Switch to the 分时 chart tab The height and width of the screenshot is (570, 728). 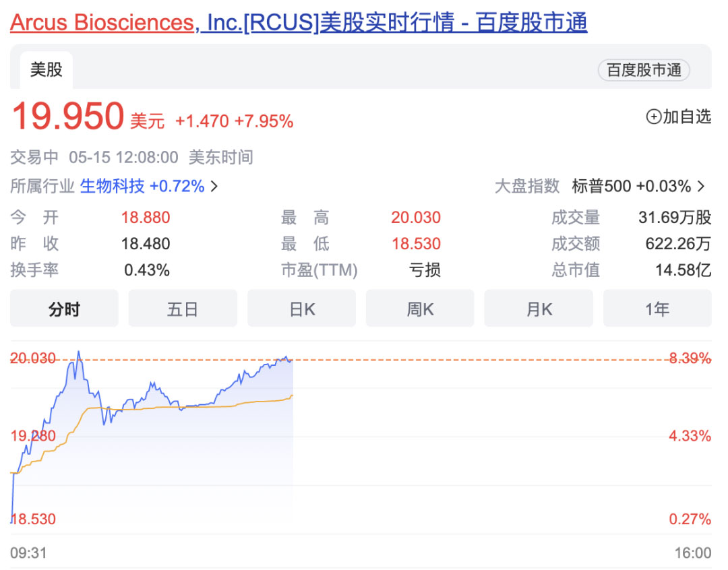64,309
